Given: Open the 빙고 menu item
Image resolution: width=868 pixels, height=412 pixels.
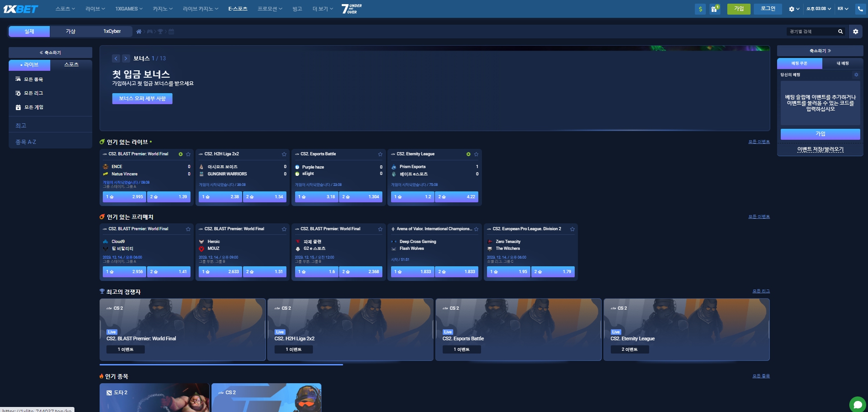Looking at the screenshot, I should [297, 9].
